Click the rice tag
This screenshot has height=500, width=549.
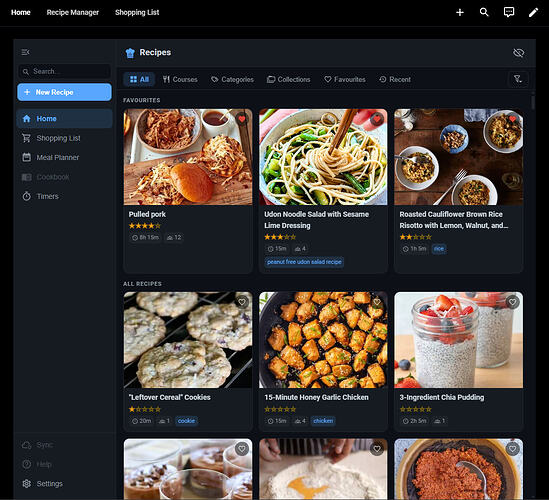439,249
